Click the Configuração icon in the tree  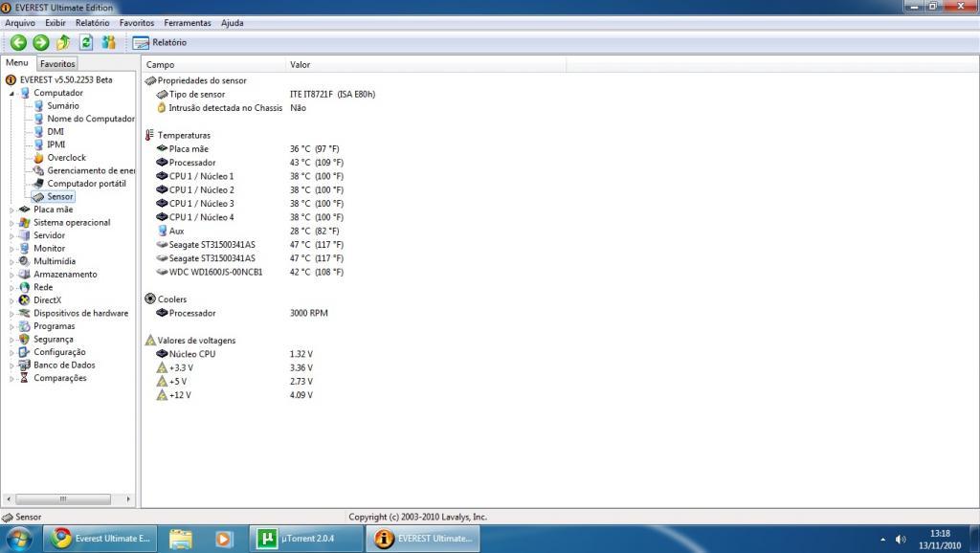tap(24, 352)
